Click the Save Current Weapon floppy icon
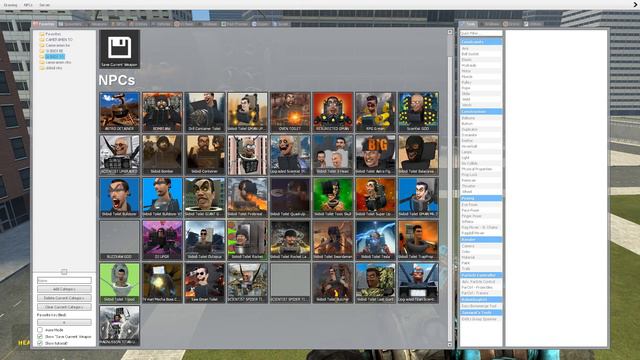The height and width of the screenshot is (360, 640). pyautogui.click(x=120, y=49)
